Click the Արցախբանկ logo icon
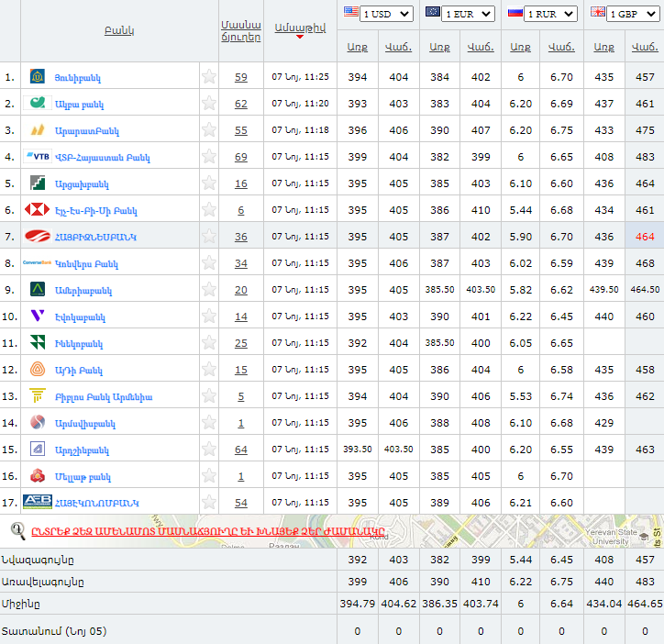This screenshot has width=664, height=644. 38,183
